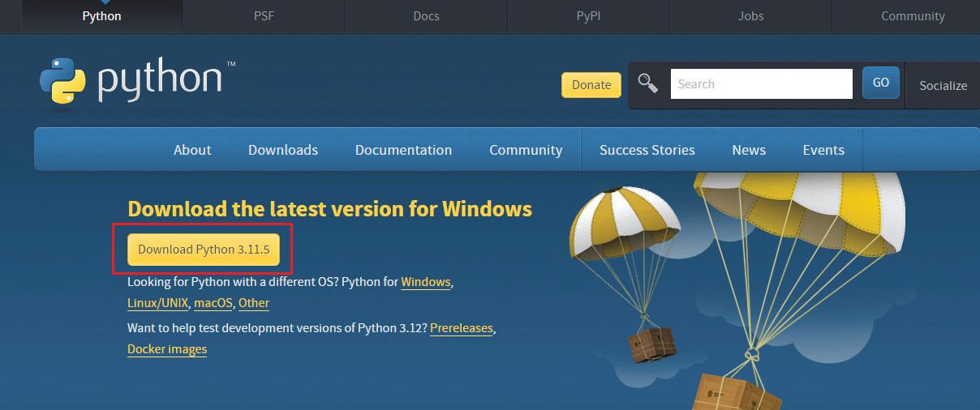
Task: Open the Prereleases link
Action: pos(462,328)
